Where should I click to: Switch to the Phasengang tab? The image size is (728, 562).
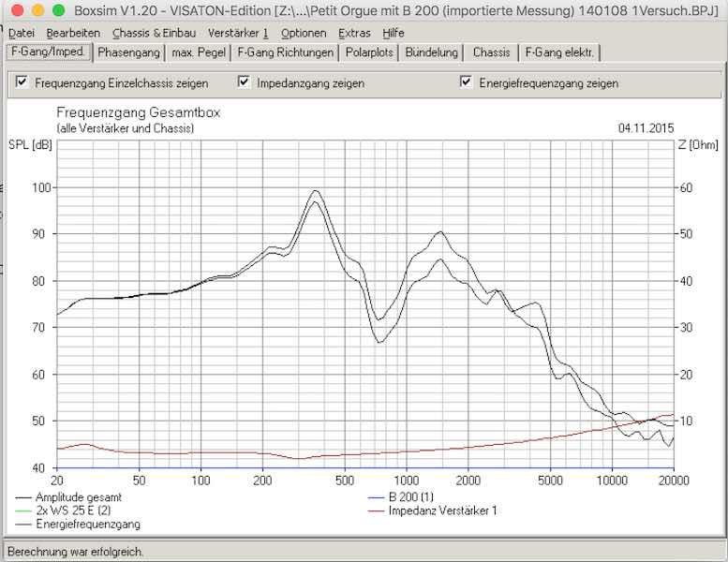pyautogui.click(x=129, y=52)
